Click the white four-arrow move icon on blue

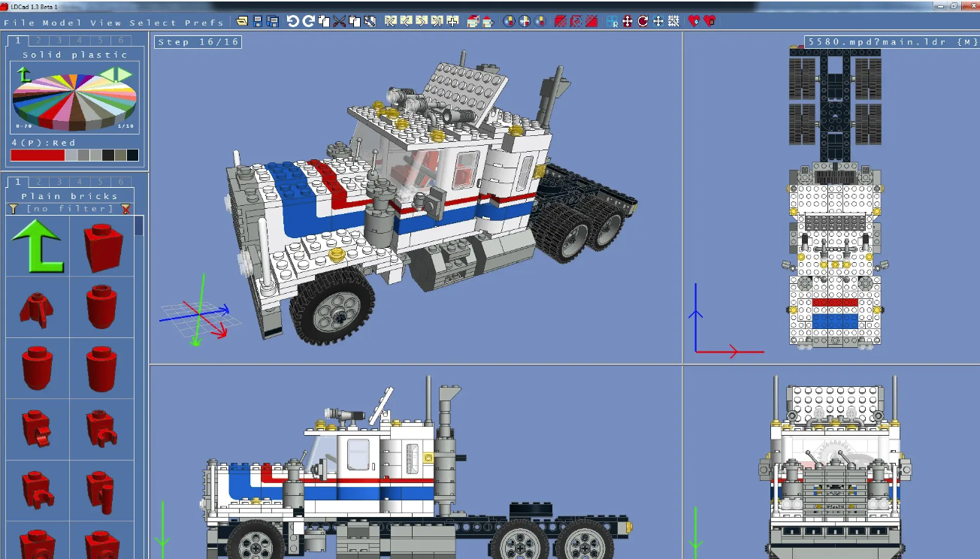(x=658, y=21)
